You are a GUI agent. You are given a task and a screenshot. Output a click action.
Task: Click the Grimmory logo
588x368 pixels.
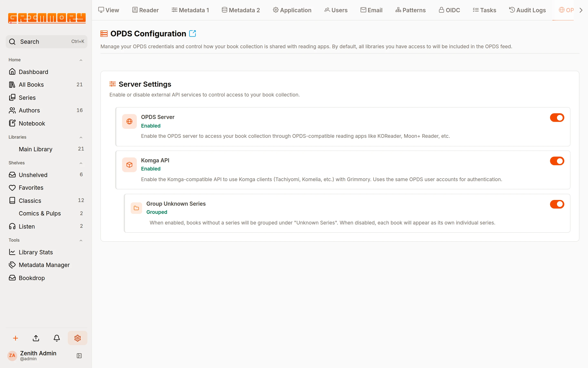coord(47,18)
